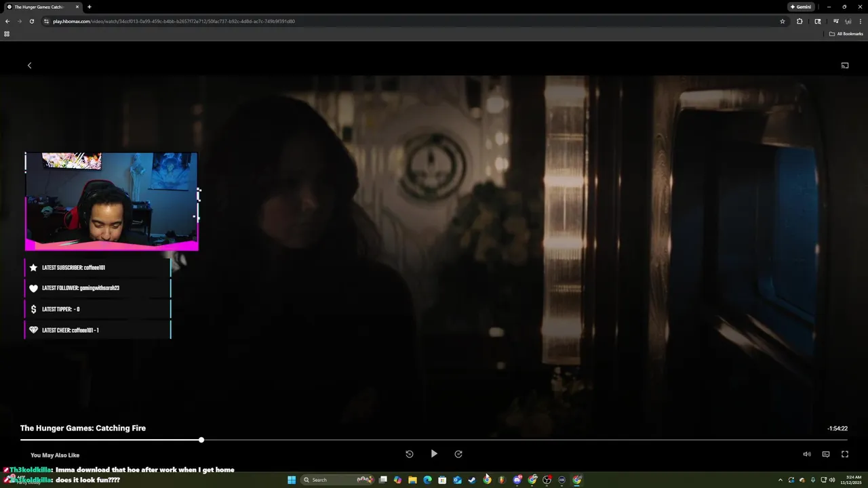Open the All Bookmarks folder
The height and width of the screenshot is (488, 868).
pos(846,34)
